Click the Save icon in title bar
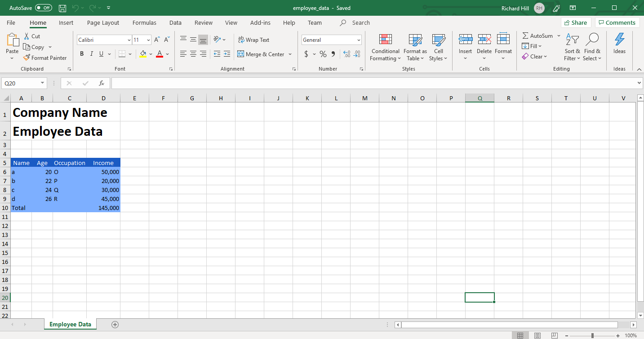The height and width of the screenshot is (339, 644). pos(62,8)
